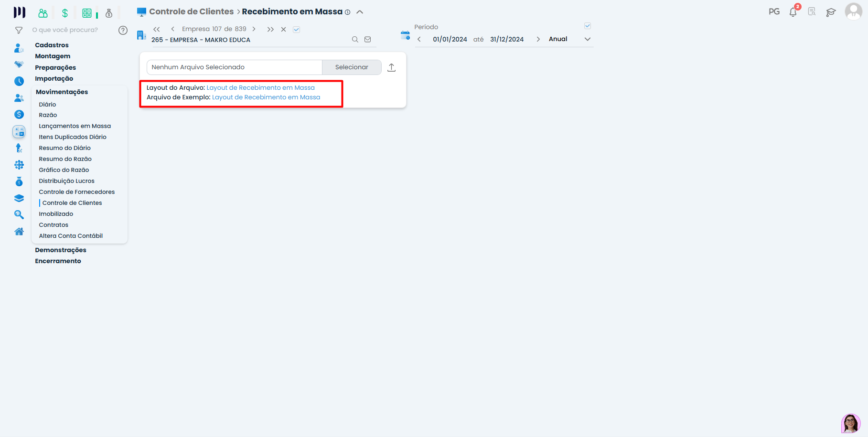Click the Nenhum Arquivo Selecionado file field
The height and width of the screenshot is (437, 868).
point(235,67)
